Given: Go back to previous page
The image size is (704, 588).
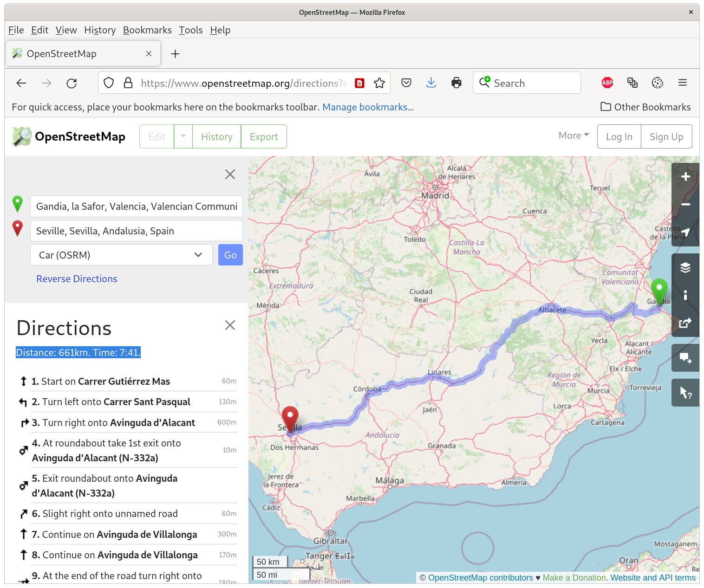Looking at the screenshot, I should tap(21, 83).
